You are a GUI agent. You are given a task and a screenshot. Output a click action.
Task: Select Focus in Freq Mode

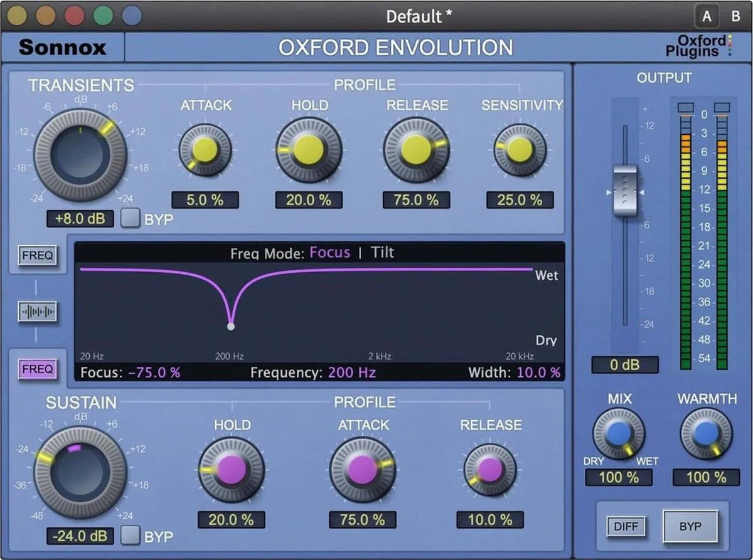coord(329,253)
